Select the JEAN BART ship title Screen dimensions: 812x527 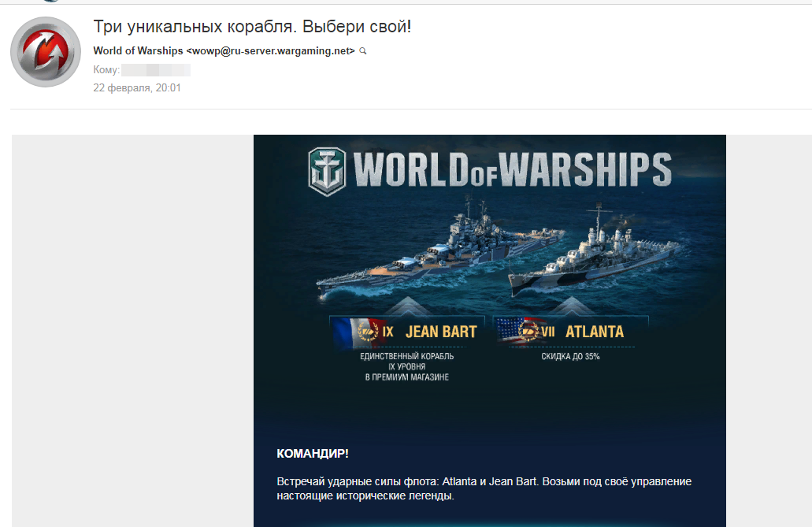[x=441, y=332]
